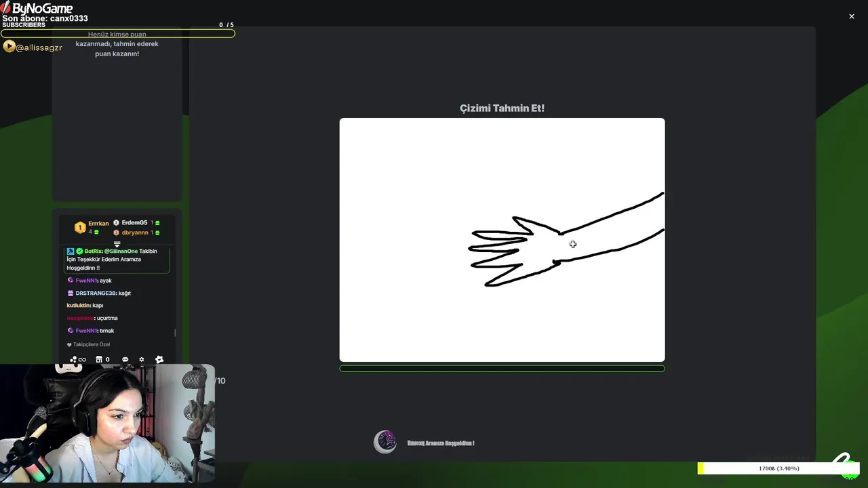Click the FweNN1 username next to 'ayak'

point(87,281)
